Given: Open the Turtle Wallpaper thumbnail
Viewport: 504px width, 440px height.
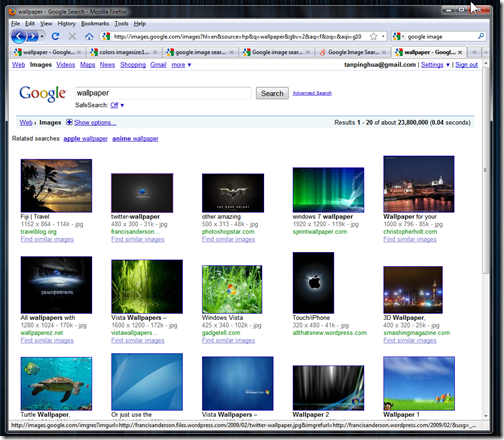Looking at the screenshot, I should [56, 384].
